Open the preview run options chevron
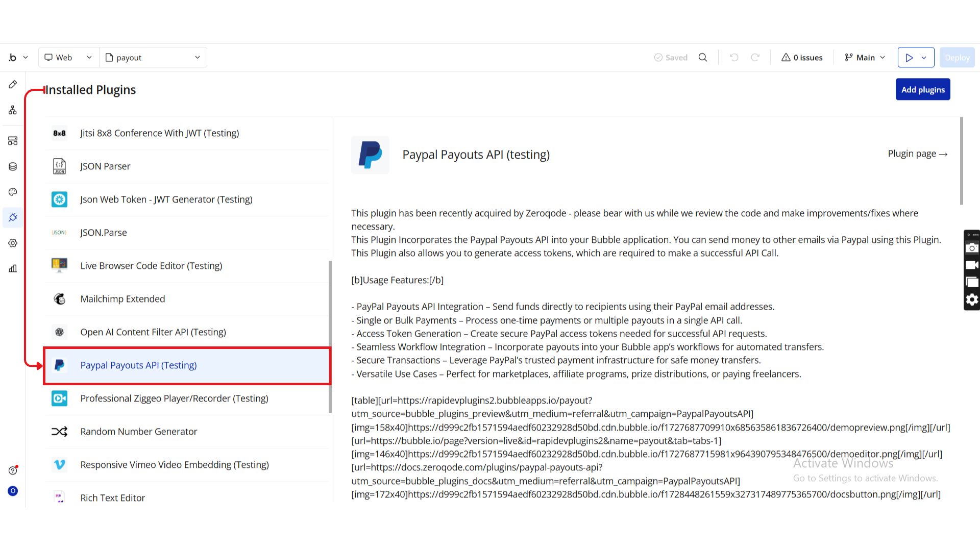The image size is (980, 551). (924, 58)
